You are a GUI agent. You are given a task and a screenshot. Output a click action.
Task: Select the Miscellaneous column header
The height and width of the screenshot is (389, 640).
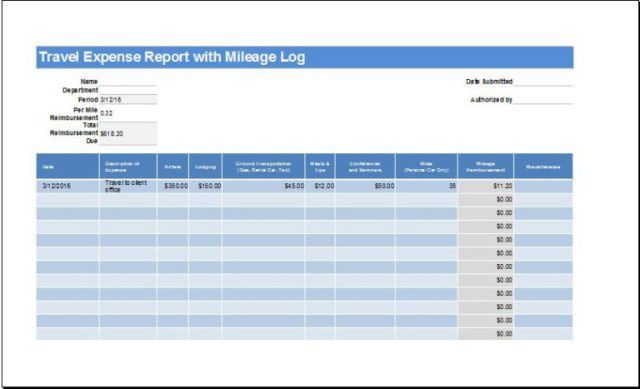(543, 166)
